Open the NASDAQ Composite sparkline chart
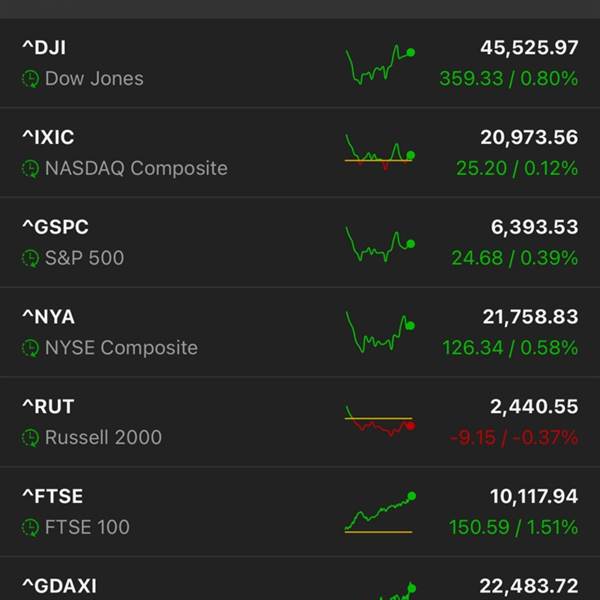600x600 pixels. [x=379, y=154]
